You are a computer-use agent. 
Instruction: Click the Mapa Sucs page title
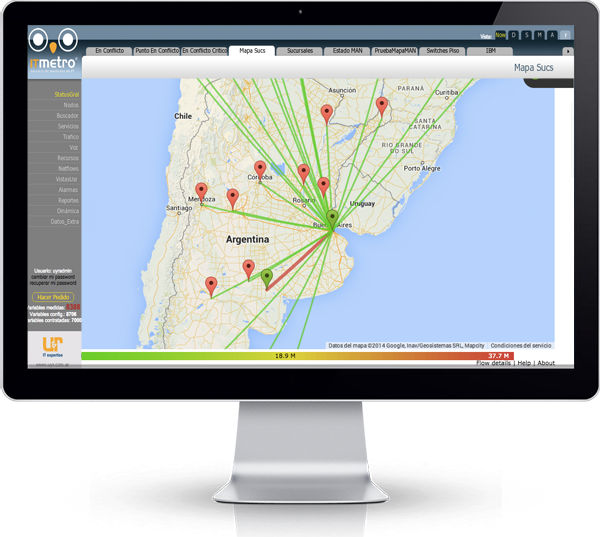tap(533, 68)
